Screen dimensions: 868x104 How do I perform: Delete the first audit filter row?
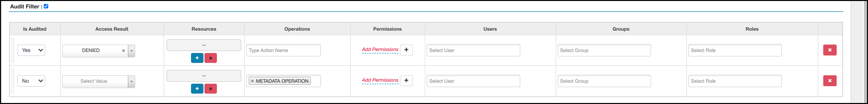point(830,50)
